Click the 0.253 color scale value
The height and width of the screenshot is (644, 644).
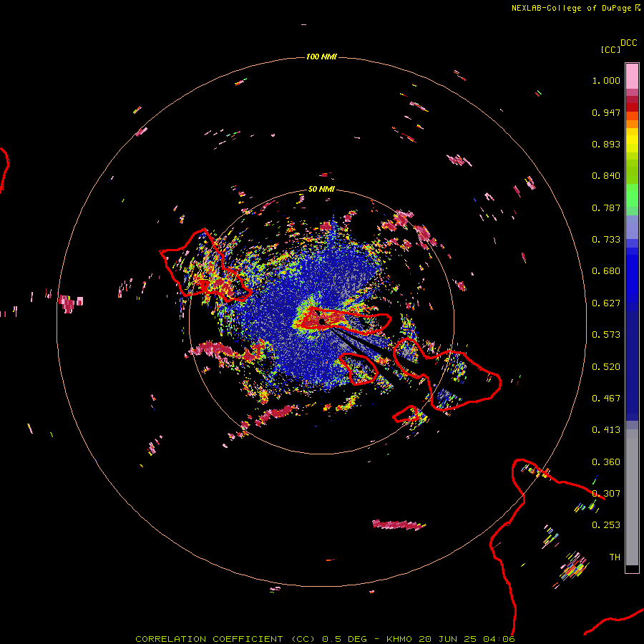[x=606, y=525]
